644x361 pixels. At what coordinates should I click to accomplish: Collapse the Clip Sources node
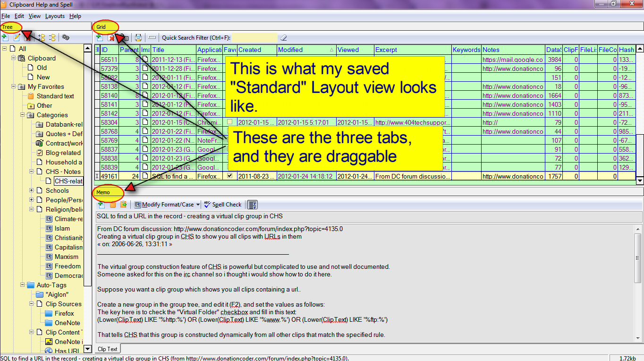[x=32, y=304]
